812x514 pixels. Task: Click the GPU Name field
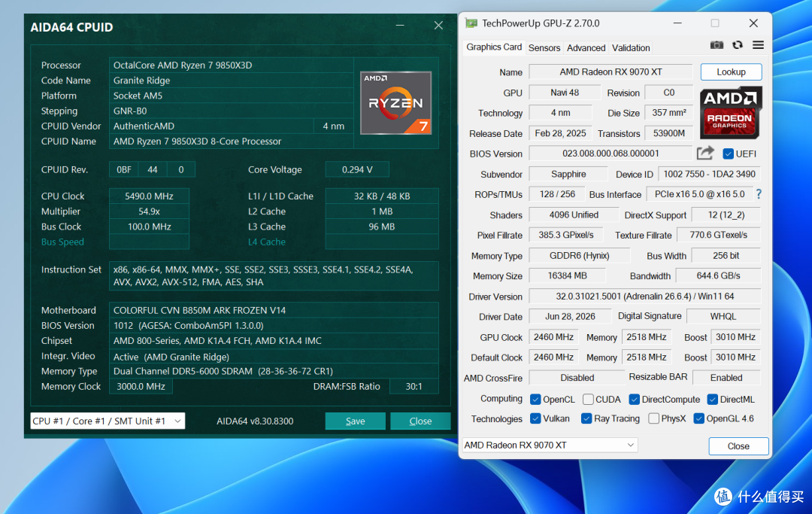coord(611,72)
